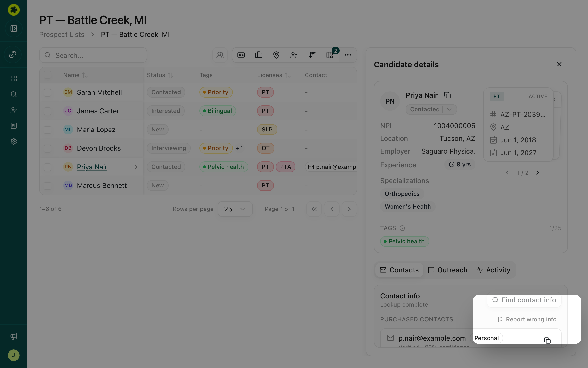Click the app logo icon
Image resolution: width=588 pixels, height=368 pixels.
click(14, 10)
